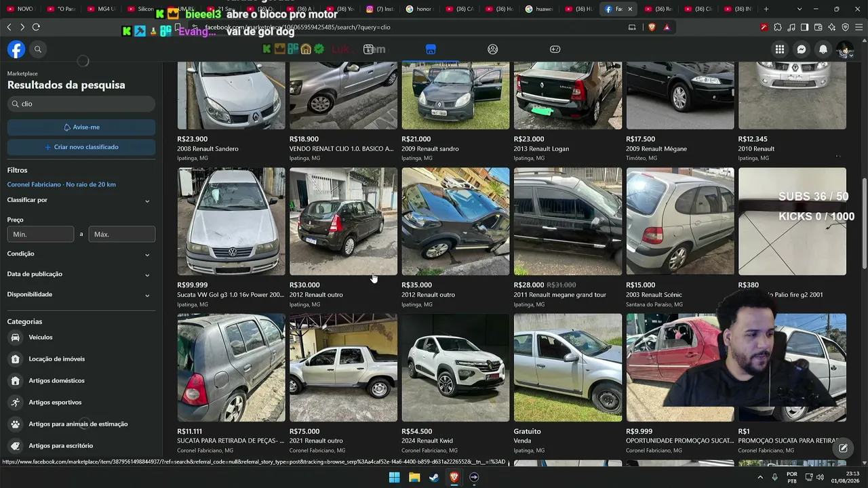Screen dimensions: 868x488
Task: Click the Brave Shields lion icon
Action: click(x=652, y=27)
